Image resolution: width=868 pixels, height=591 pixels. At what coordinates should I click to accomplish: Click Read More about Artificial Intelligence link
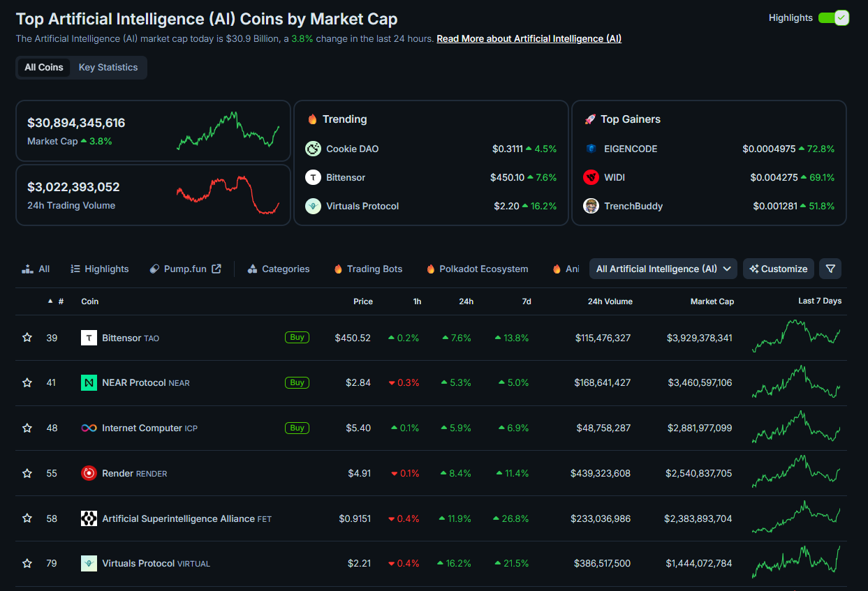click(x=529, y=38)
